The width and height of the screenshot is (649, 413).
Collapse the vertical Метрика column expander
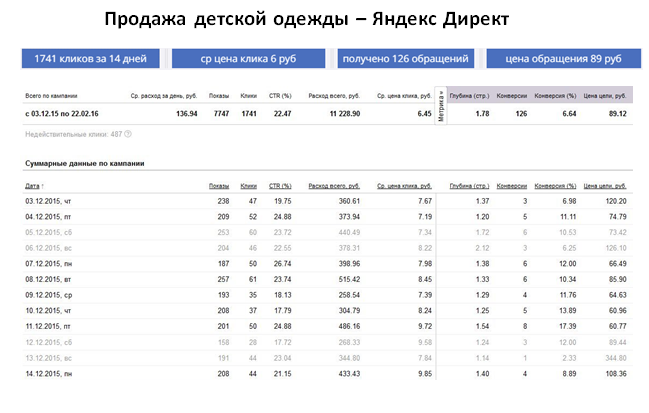[441, 106]
